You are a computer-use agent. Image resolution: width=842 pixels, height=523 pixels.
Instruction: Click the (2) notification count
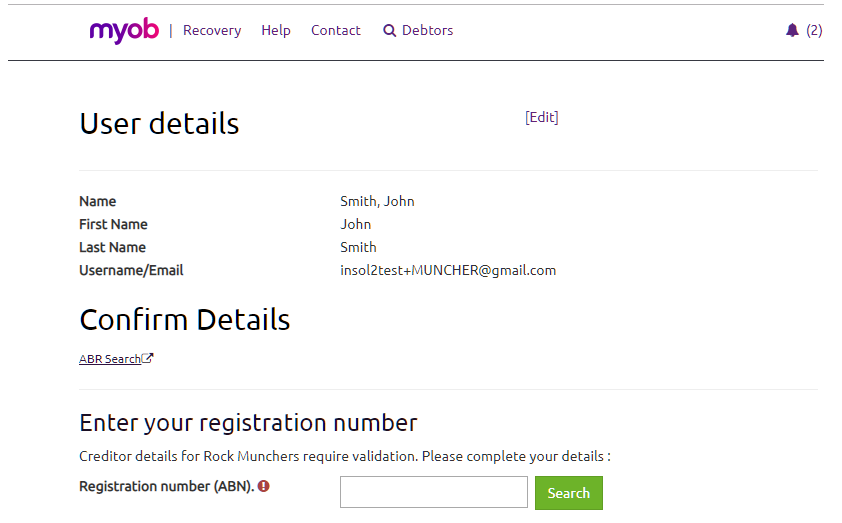pyautogui.click(x=814, y=31)
